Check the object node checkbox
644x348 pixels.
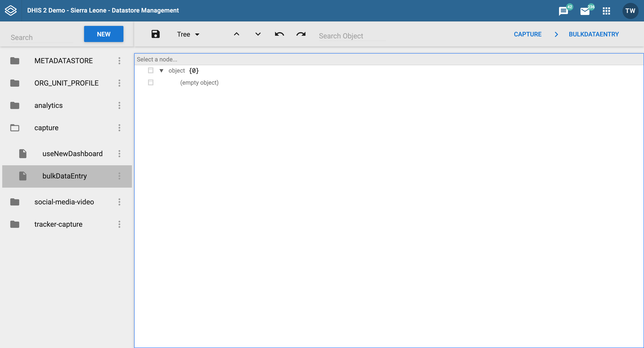(x=151, y=70)
